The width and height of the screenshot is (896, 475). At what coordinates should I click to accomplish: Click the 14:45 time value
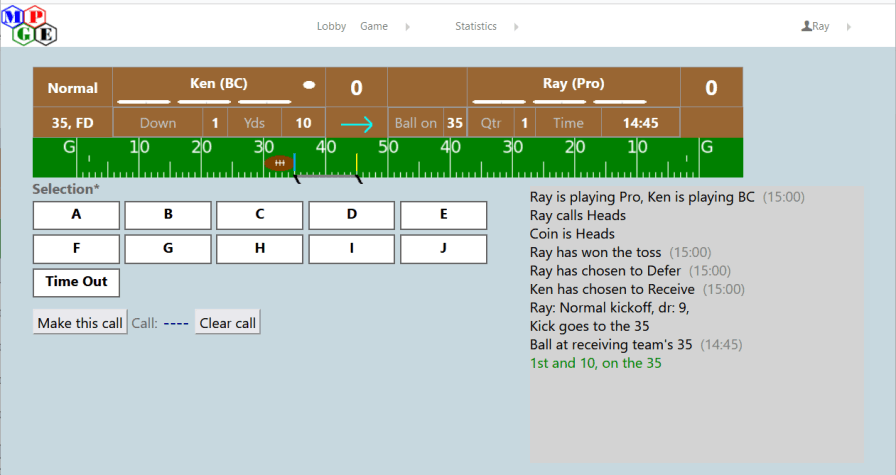tap(641, 123)
